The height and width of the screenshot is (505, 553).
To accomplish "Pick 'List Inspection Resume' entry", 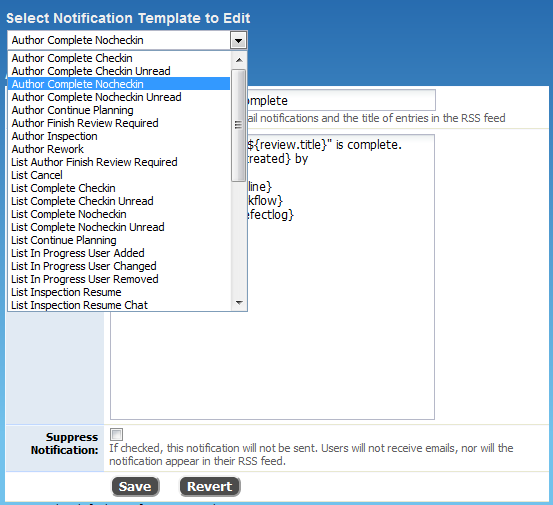I will (x=120, y=292).
